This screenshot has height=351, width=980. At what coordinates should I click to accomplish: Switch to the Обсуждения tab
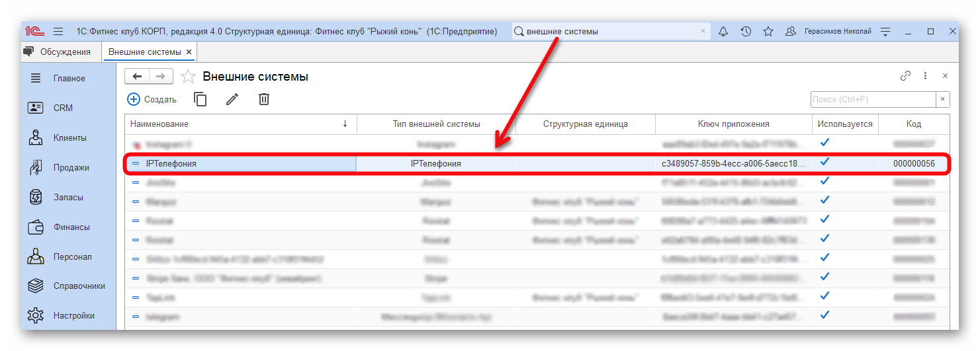(60, 52)
